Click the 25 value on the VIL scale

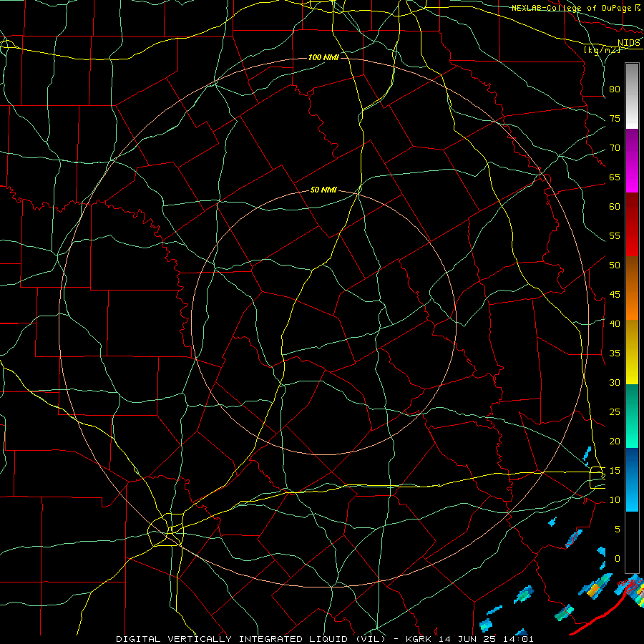(x=615, y=412)
